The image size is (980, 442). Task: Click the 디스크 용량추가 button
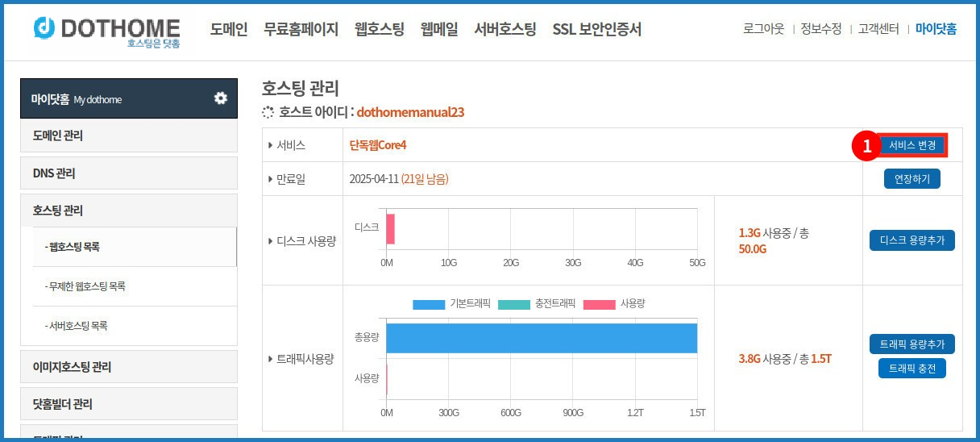click(x=911, y=240)
